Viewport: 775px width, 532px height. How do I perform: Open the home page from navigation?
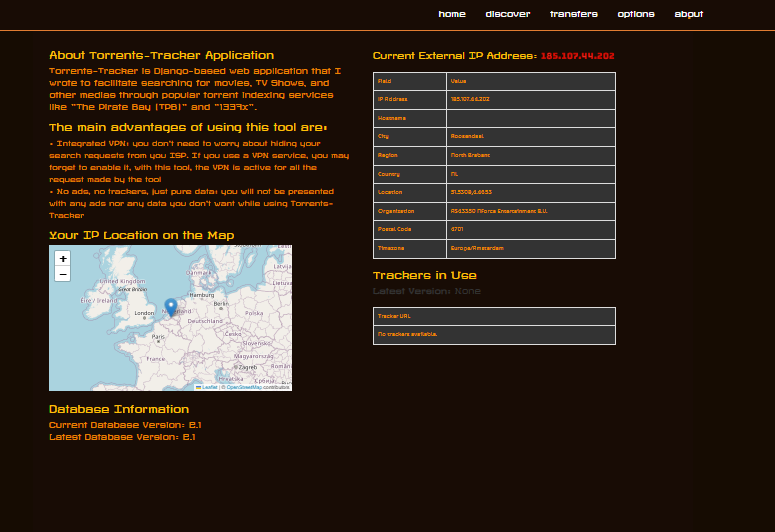click(452, 14)
